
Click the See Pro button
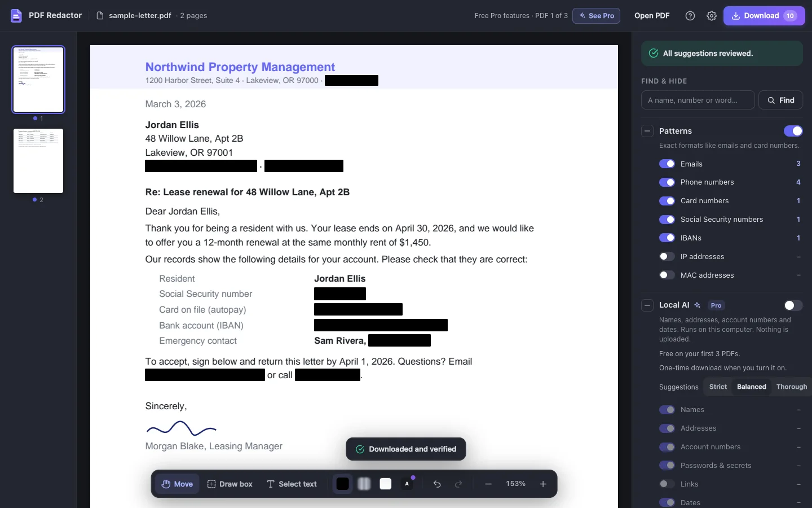tap(597, 16)
